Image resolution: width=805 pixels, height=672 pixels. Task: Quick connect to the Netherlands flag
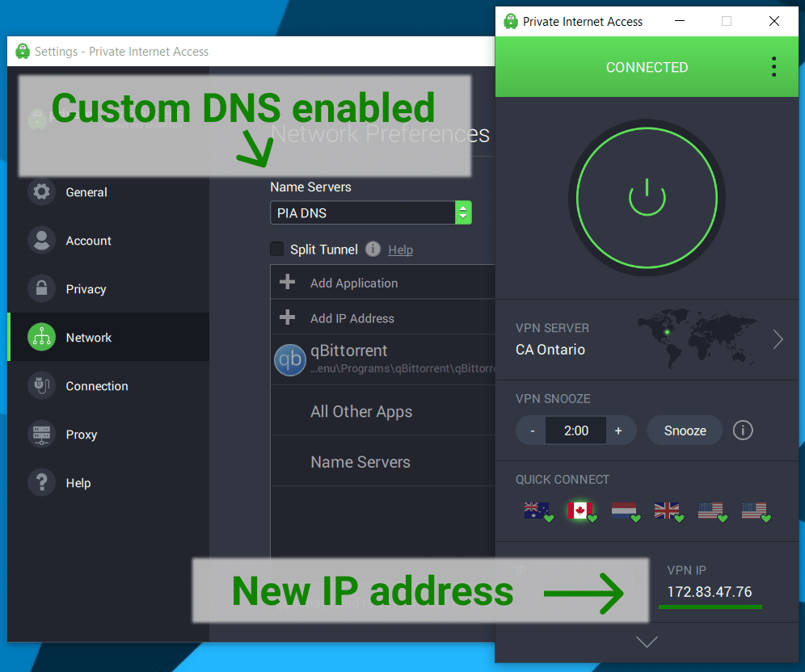[x=626, y=511]
